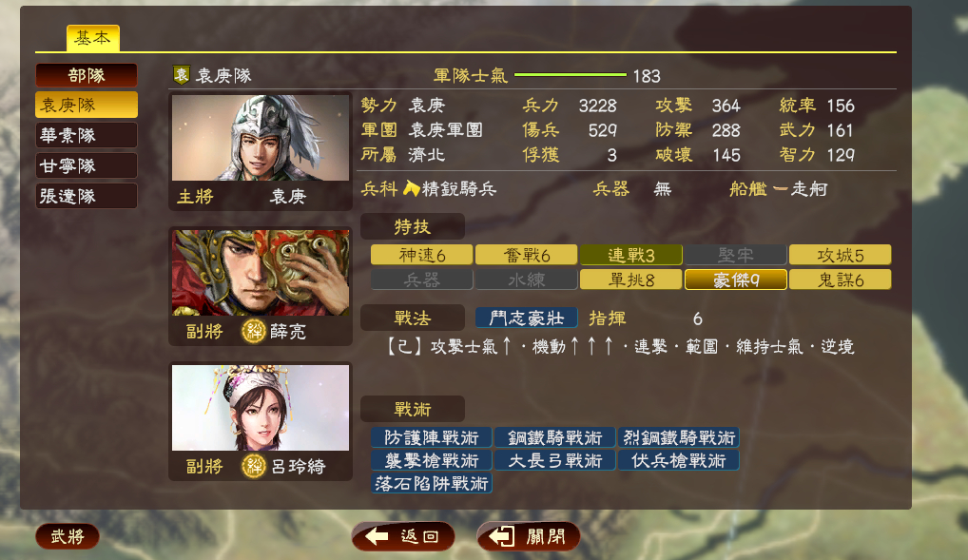
Task: Click the 武將 button
Action: tap(68, 536)
